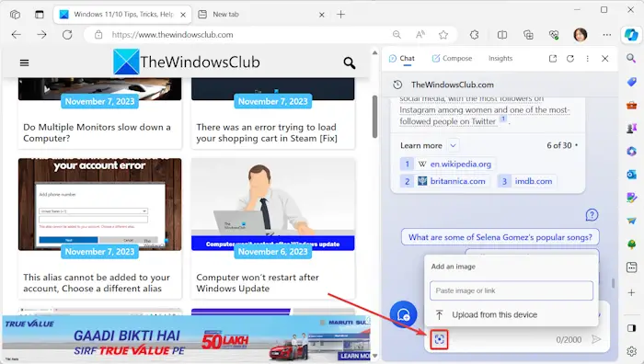Open sidebar Search icon
644x364 pixels.
(631, 58)
